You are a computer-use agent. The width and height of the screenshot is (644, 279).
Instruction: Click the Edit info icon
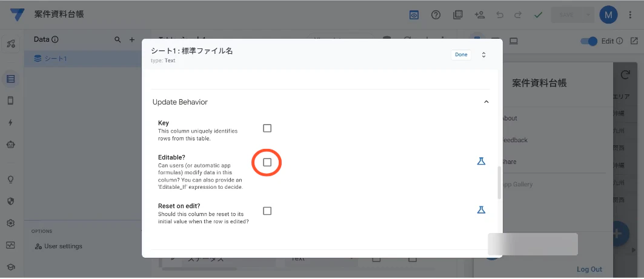pyautogui.click(x=620, y=41)
